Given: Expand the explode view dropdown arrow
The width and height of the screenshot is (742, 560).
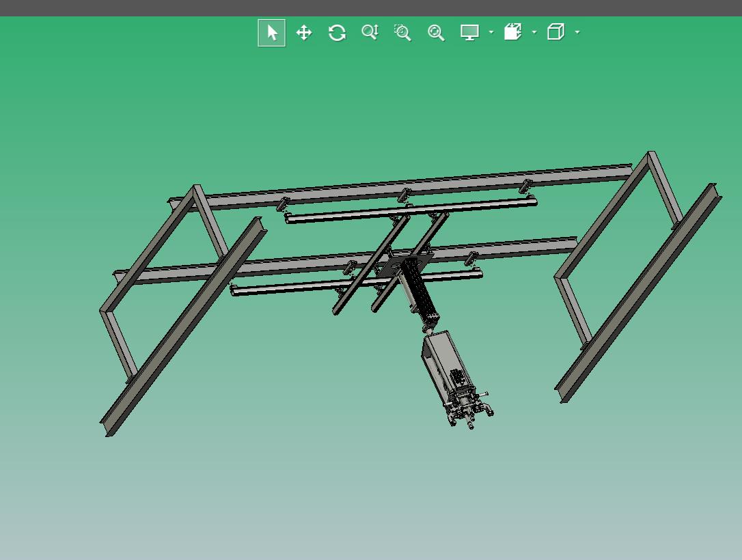Looking at the screenshot, I should [x=534, y=32].
